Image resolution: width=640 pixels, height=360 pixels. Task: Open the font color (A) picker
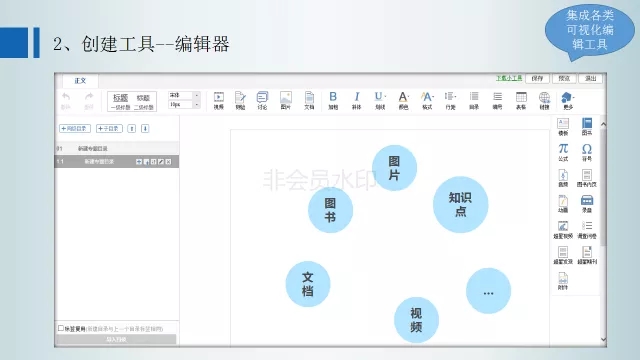(403, 100)
